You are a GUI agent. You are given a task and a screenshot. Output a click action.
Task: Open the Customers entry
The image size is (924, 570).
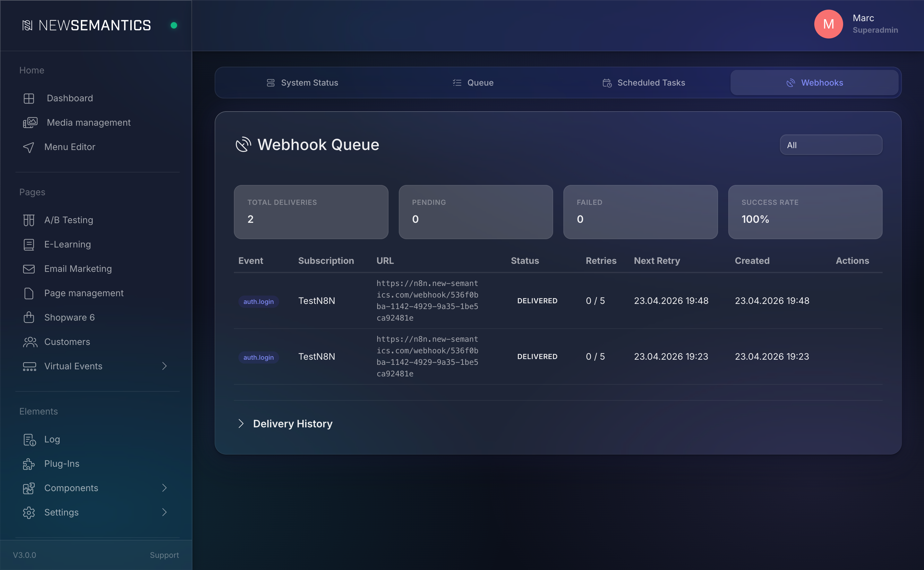point(67,342)
